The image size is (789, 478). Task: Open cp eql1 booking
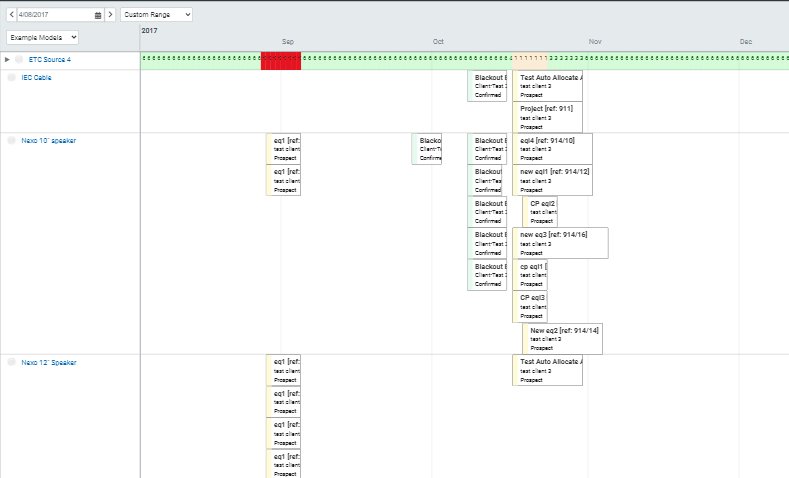[530, 275]
